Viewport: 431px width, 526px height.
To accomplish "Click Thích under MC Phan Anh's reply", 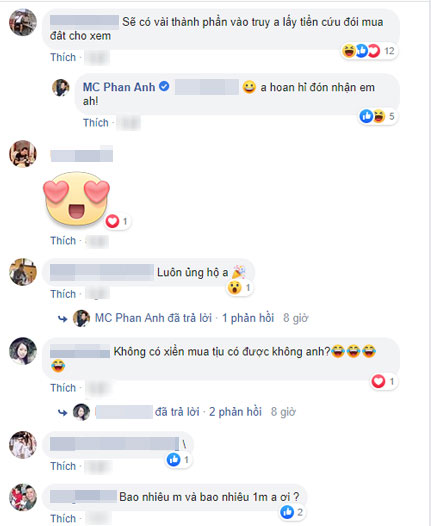I will [96, 123].
